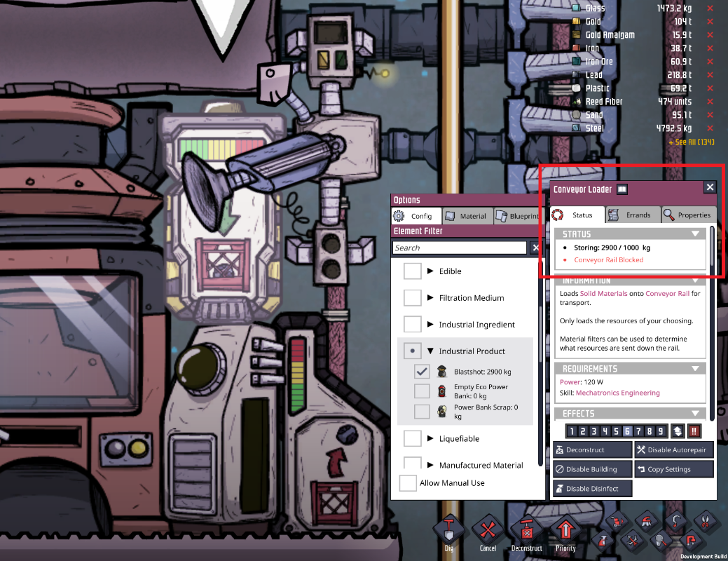This screenshot has height=561, width=728.
Task: Select the Sweep broom tool
Action: (646, 522)
